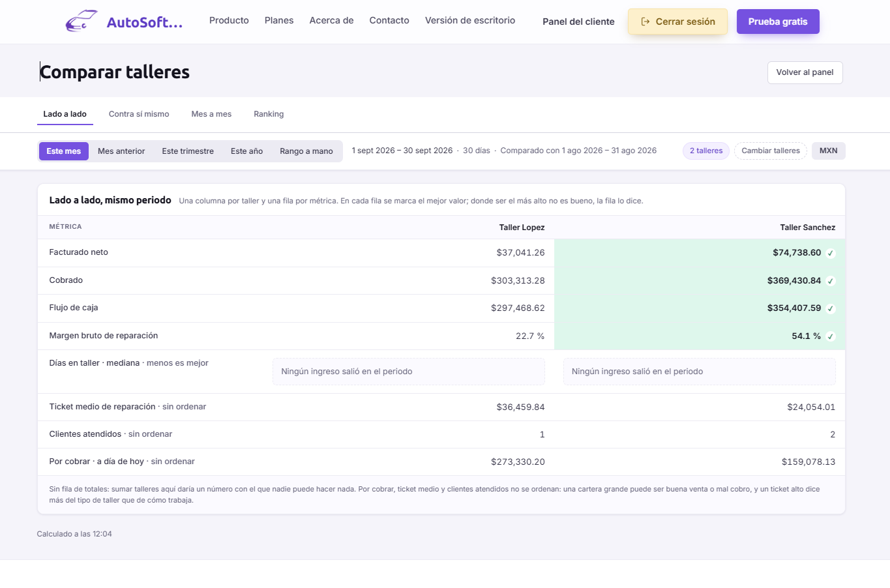Click the checkmark beside 54.1 %
Screen dimensions: 890x588
(831, 336)
